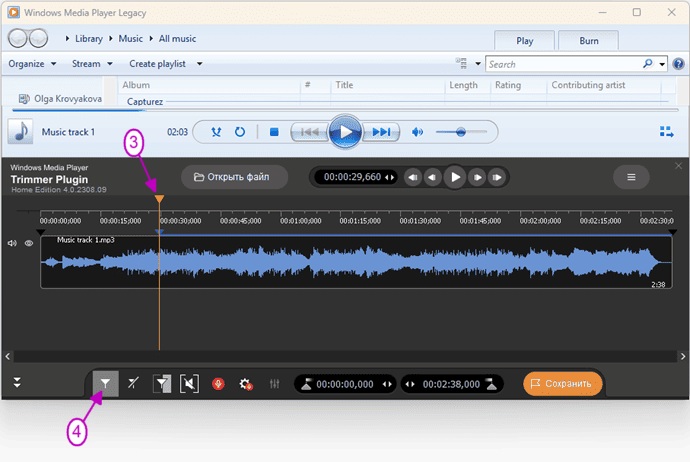The height and width of the screenshot is (462, 690).
Task: Open the Stream menu
Action: coord(92,64)
